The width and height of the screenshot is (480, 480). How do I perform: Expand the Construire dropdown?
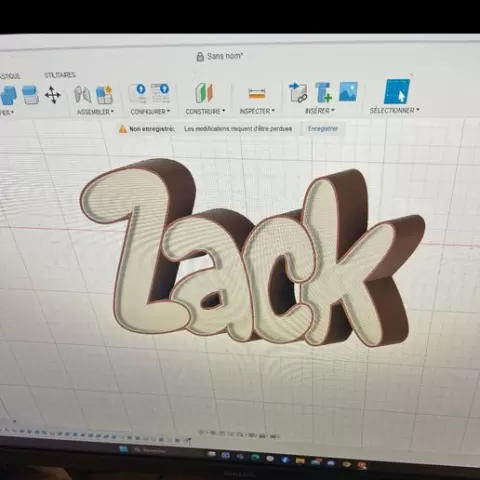pyautogui.click(x=205, y=111)
